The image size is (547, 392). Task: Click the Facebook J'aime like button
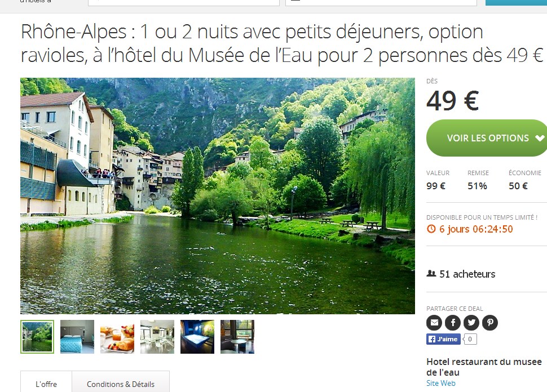[x=443, y=339]
